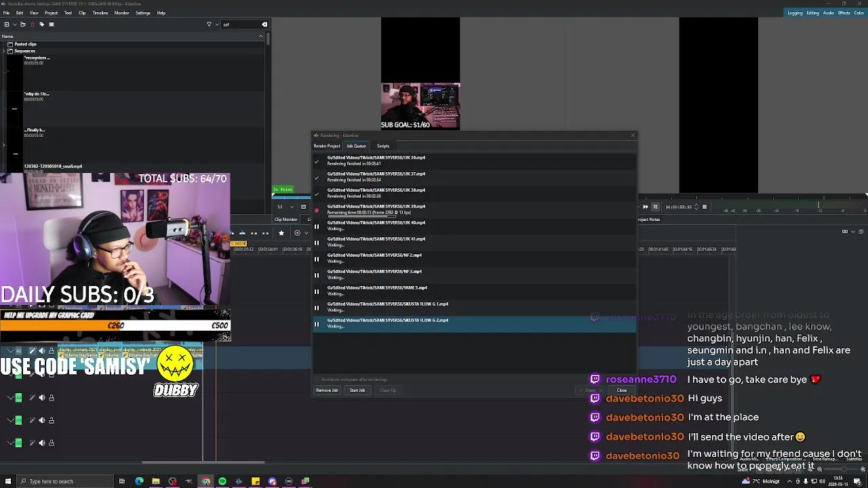Select the SKUSTA FLOW G 2.mp4 job
The image size is (868, 488).
[475, 323]
